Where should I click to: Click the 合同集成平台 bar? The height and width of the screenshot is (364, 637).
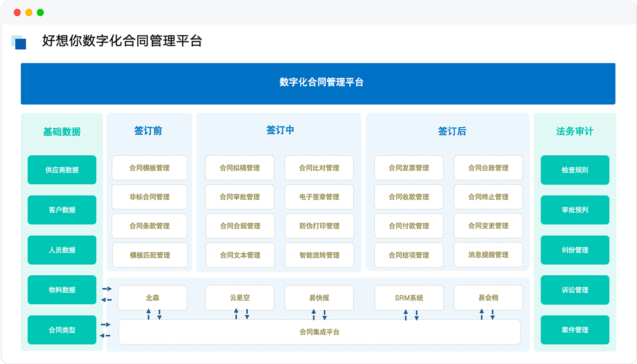click(319, 332)
